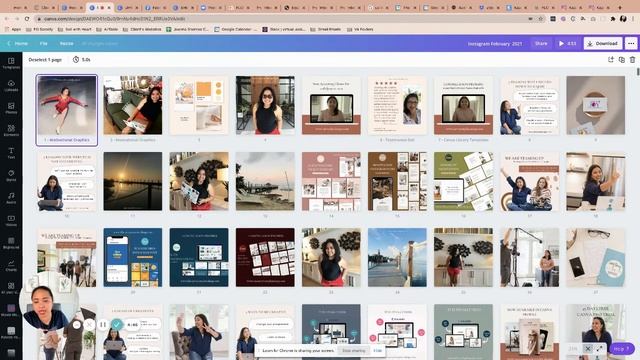Select page 2 green sofa thumbnail

coord(133,105)
